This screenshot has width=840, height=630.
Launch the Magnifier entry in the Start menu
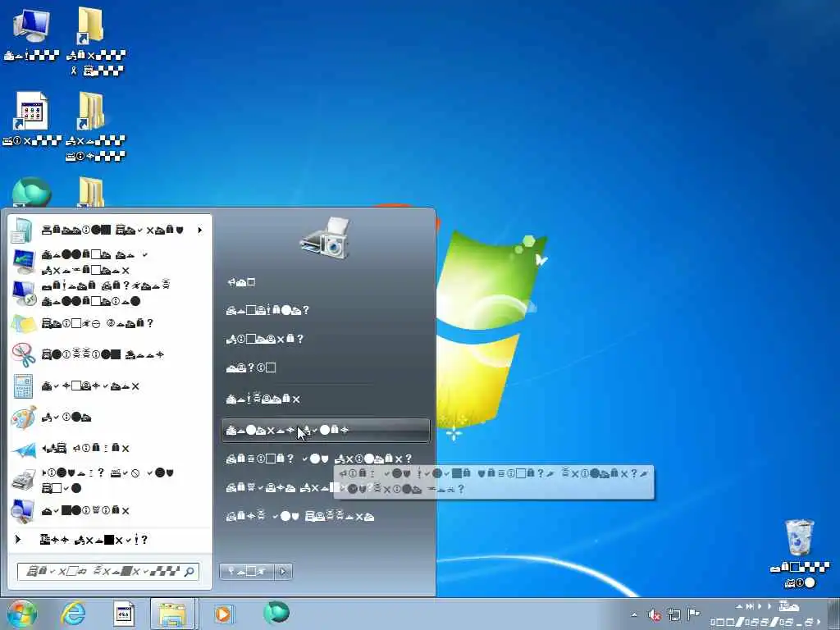[x=110, y=510]
